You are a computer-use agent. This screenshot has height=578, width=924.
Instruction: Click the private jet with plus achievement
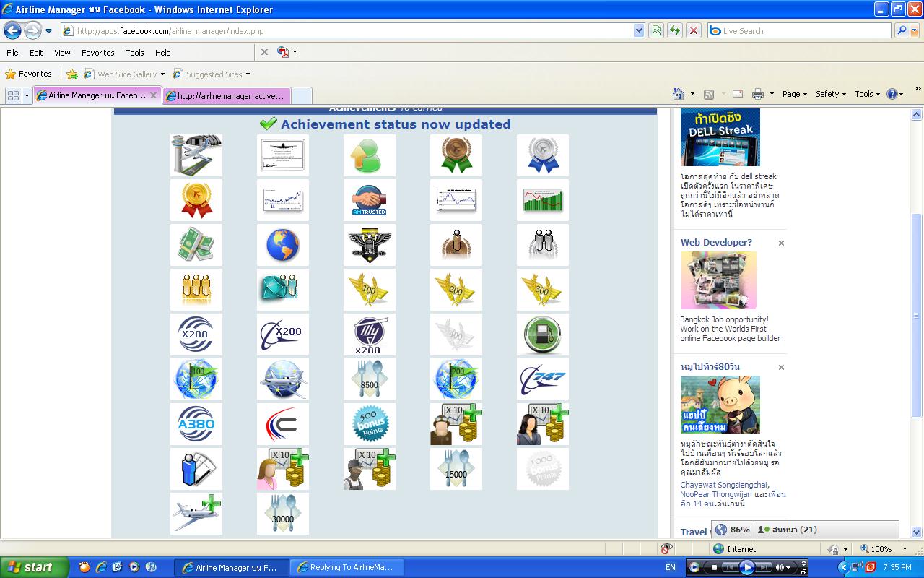click(x=196, y=514)
